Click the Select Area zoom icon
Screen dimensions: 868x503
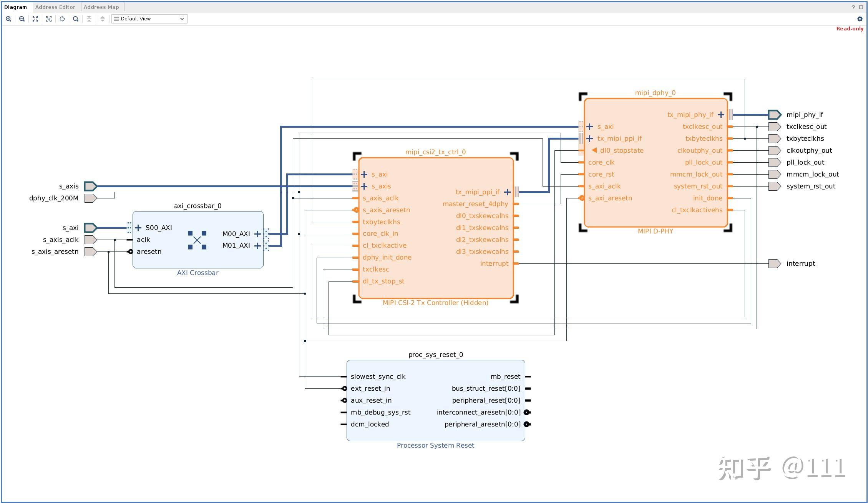(49, 19)
